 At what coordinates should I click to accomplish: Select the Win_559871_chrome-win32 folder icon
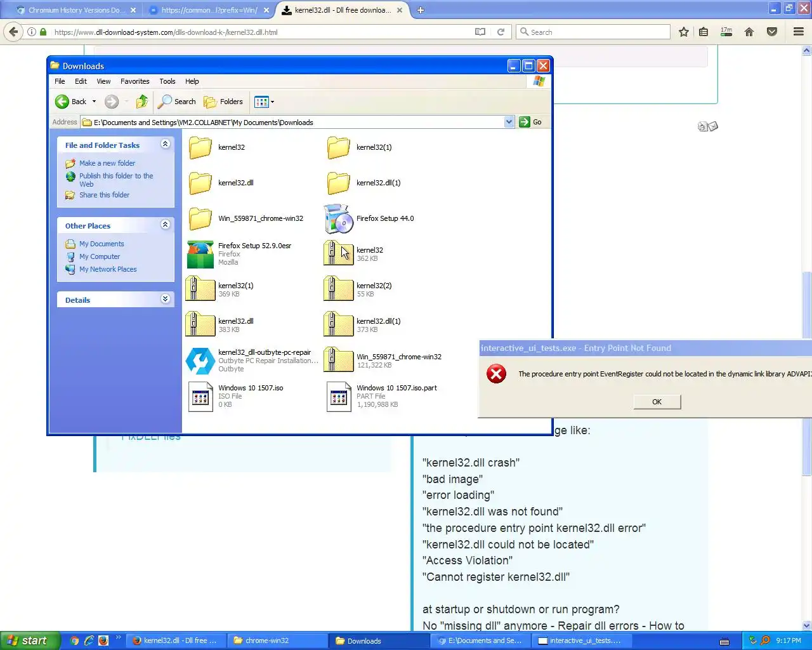[200, 218]
